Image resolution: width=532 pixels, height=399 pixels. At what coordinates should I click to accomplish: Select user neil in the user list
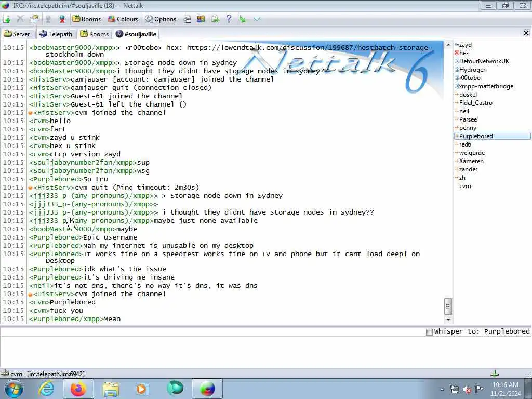point(464,111)
